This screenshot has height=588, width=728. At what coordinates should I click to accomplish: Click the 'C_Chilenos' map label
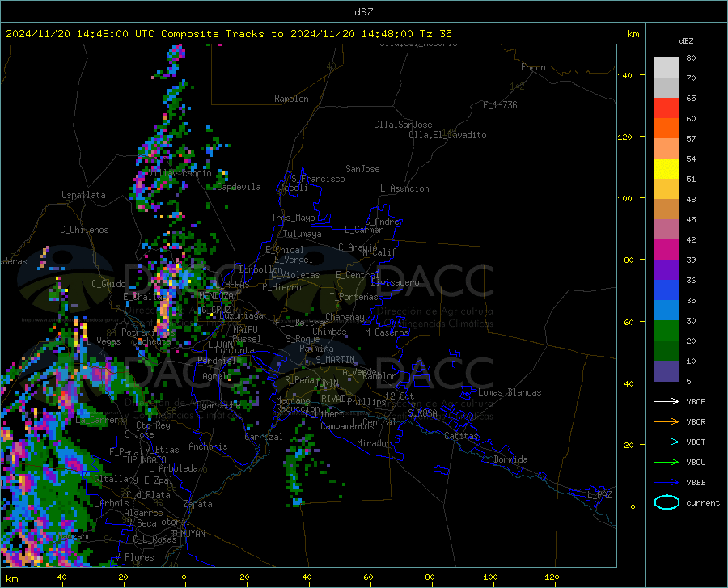tap(84, 230)
